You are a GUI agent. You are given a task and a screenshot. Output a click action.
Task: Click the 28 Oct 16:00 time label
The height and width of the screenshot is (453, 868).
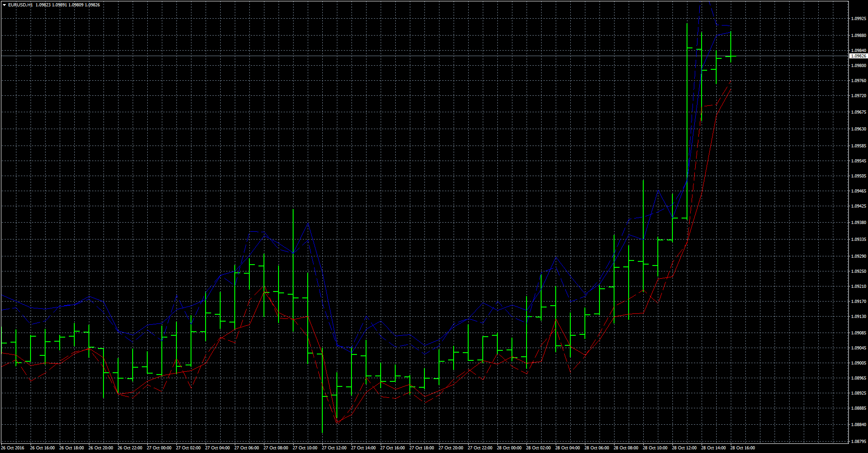[x=743, y=448]
